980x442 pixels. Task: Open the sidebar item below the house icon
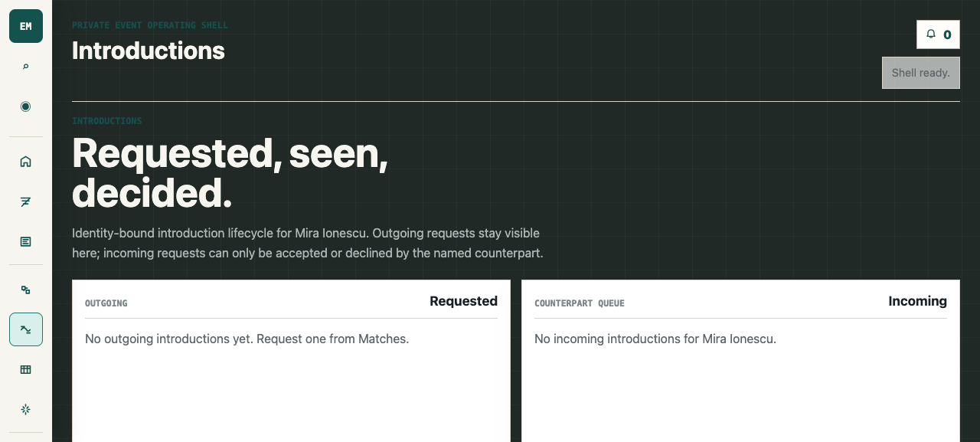pyautogui.click(x=26, y=201)
